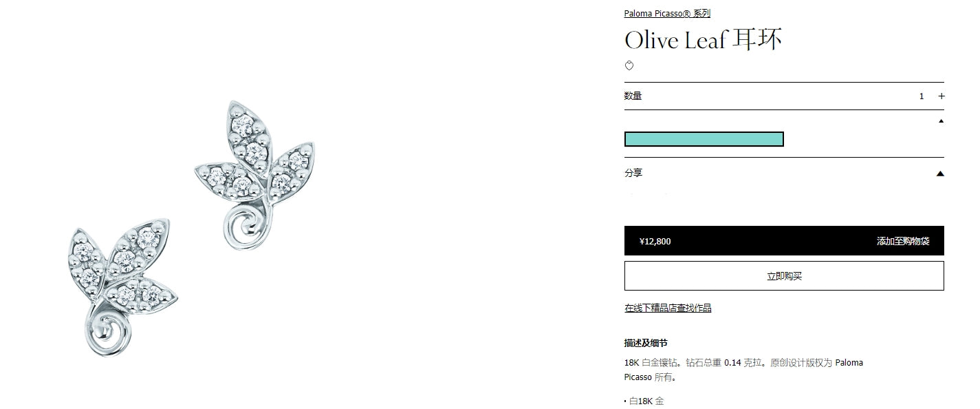The height and width of the screenshot is (409, 980).
Task: Click the upper right earring image
Action: [x=255, y=175]
